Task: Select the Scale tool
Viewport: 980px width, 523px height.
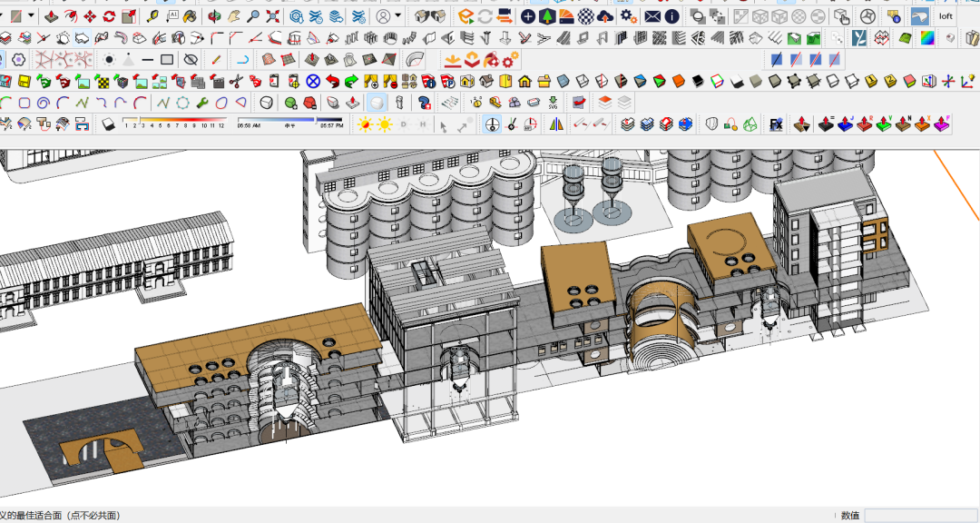Action: 129,16
